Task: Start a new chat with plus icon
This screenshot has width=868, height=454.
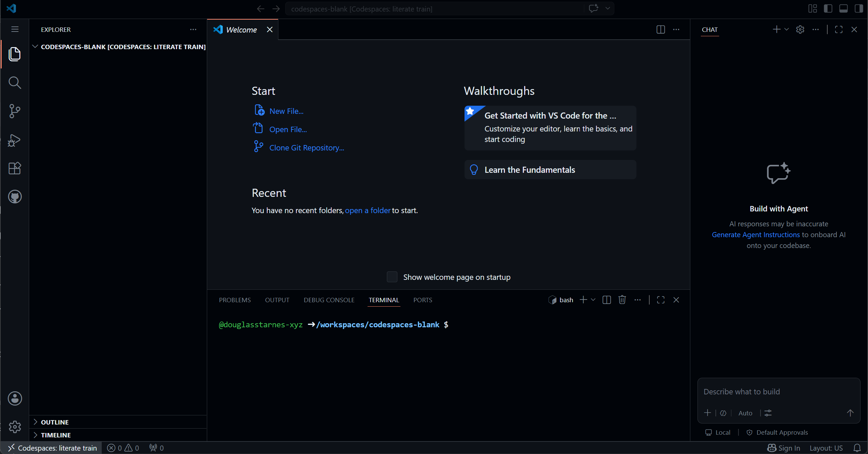Action: click(x=776, y=29)
